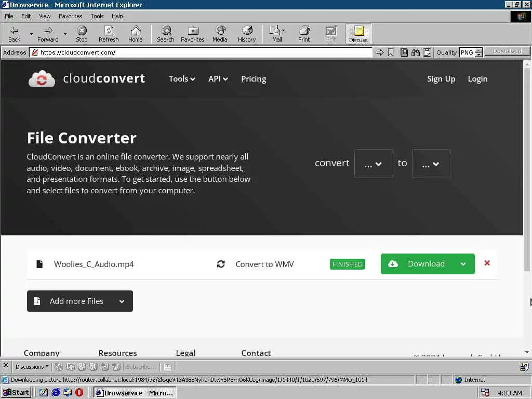The width and height of the screenshot is (532, 399).
Task: Expand the Mail button dropdown arrow
Action: coord(283,31)
